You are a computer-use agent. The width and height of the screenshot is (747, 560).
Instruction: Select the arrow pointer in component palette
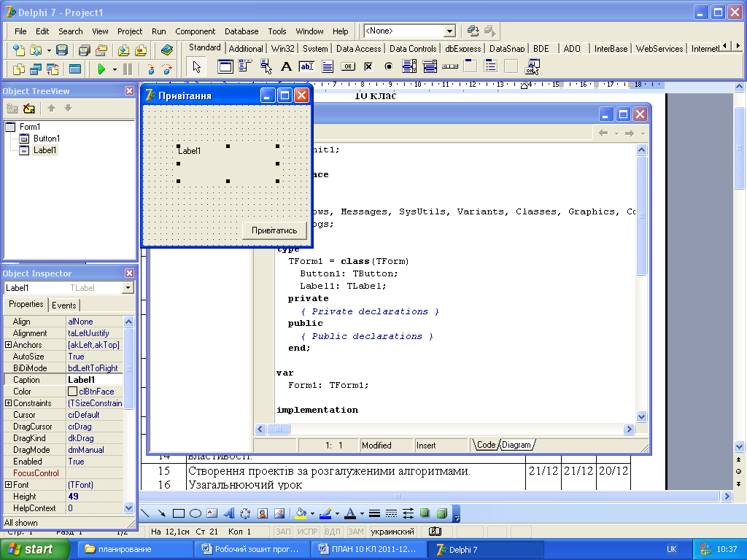(x=196, y=66)
